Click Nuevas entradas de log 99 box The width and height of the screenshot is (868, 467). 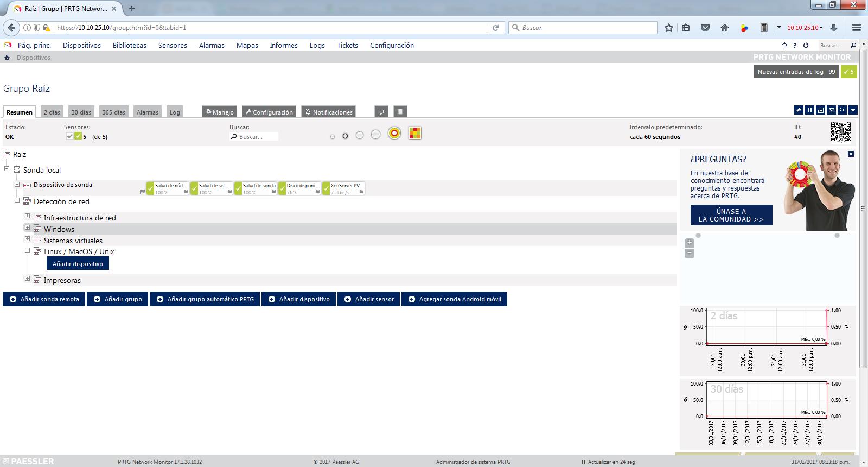[796, 72]
